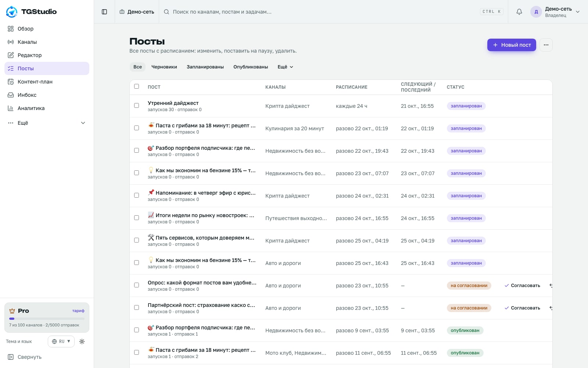Click the каждые 24 ч schedule cell
Image resolution: width=588 pixels, height=368 pixels.
(351, 106)
